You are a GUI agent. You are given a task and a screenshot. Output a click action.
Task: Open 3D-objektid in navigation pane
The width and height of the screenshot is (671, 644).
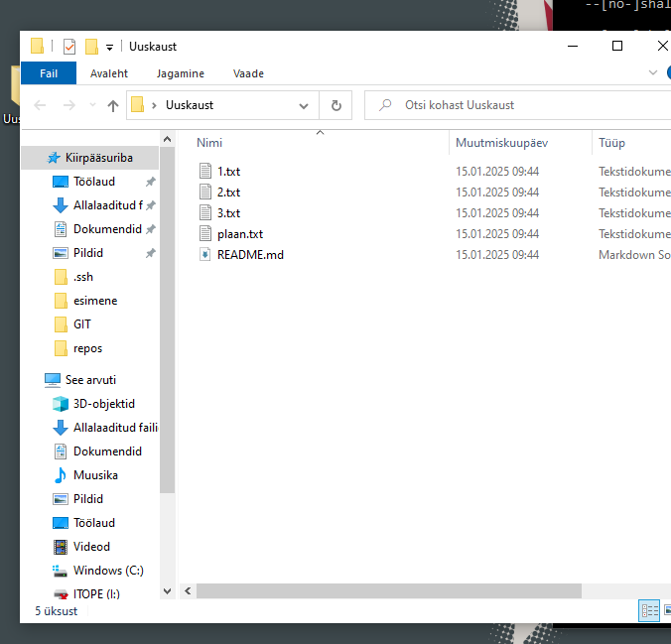(103, 404)
